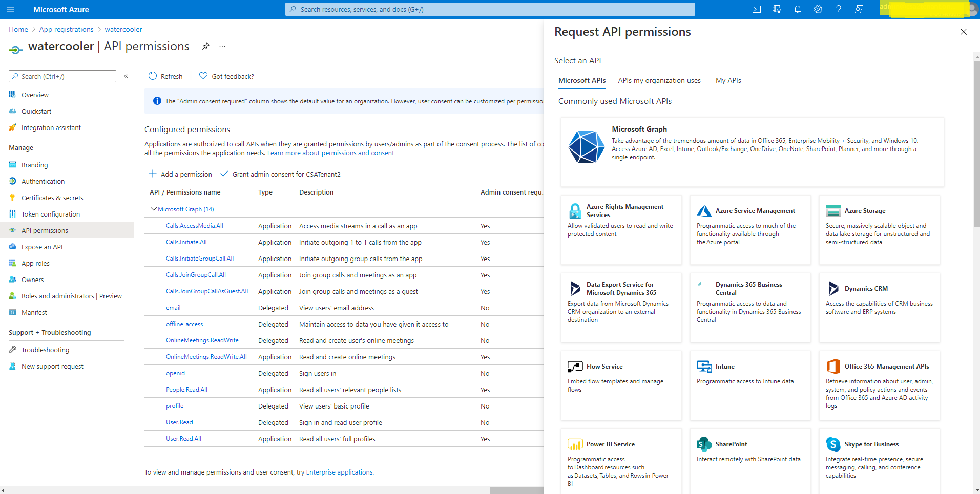Switch to My APIs tab
Viewport: 980px width, 494px height.
click(x=728, y=80)
